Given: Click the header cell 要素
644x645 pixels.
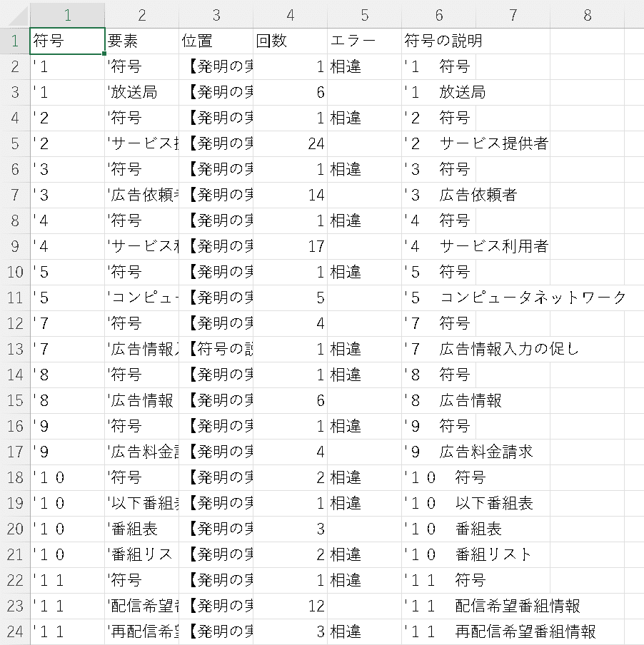Looking at the screenshot, I should 142,41.
